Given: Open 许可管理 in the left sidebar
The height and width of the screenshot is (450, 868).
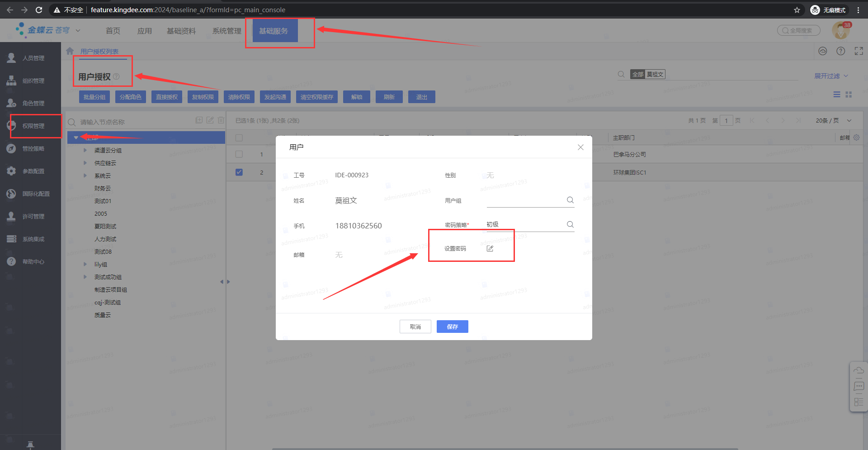Looking at the screenshot, I should 30,216.
